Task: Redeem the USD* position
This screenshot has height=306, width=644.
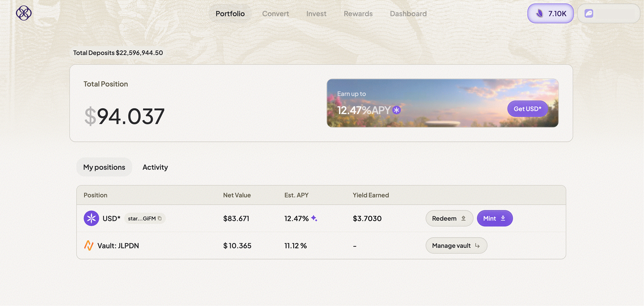Action: (x=449, y=218)
